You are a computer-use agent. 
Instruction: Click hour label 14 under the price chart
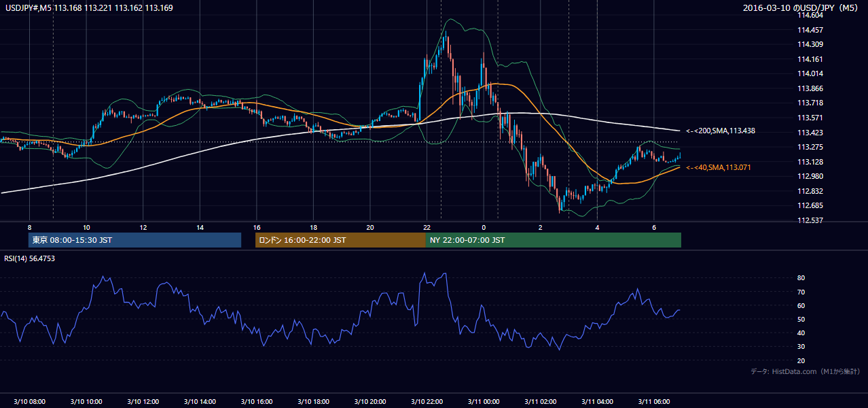click(x=200, y=227)
